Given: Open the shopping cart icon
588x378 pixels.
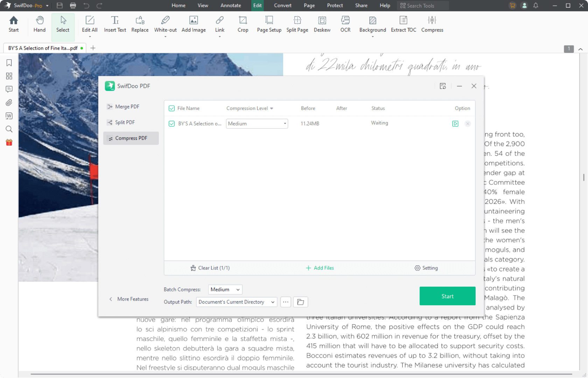Looking at the screenshot, I should coord(513,6).
